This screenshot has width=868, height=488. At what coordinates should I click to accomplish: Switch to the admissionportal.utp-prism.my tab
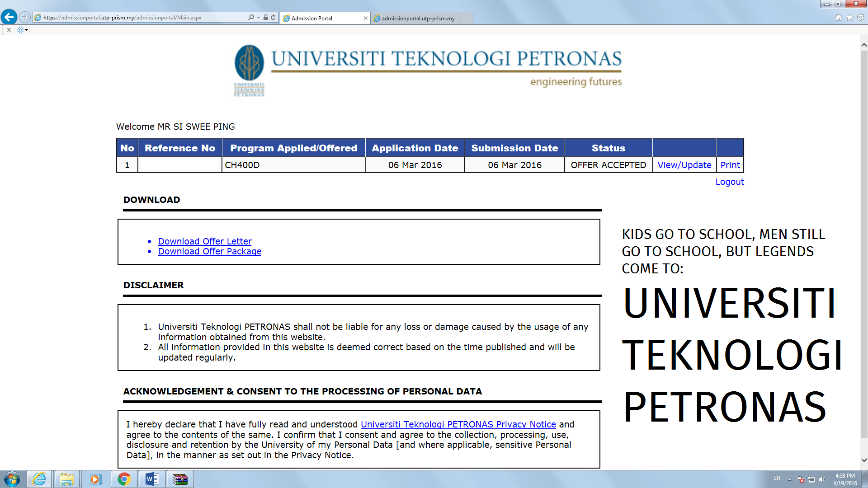click(x=415, y=18)
